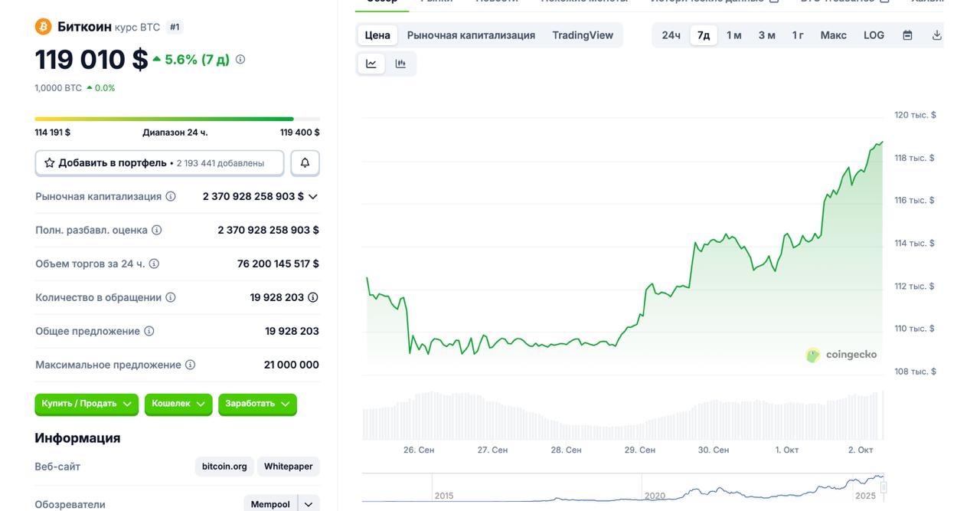
Task: Open the calendar date range picker
Action: coord(907,35)
